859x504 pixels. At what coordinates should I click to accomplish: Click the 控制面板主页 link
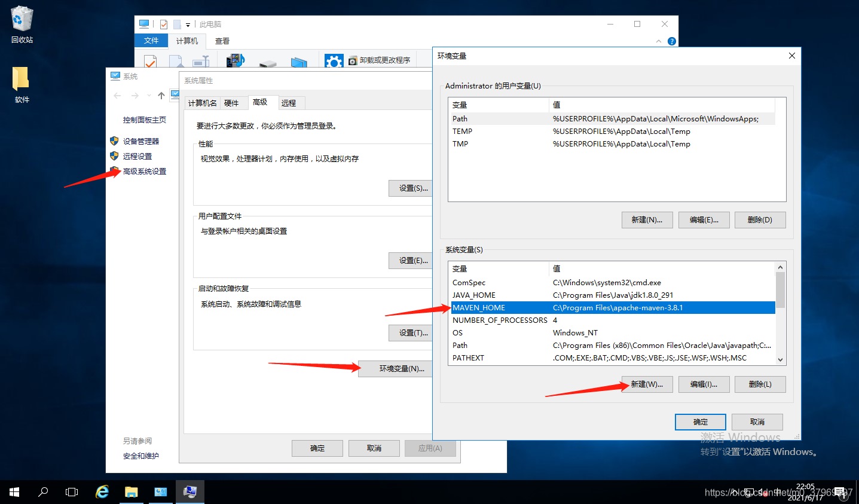pos(145,120)
